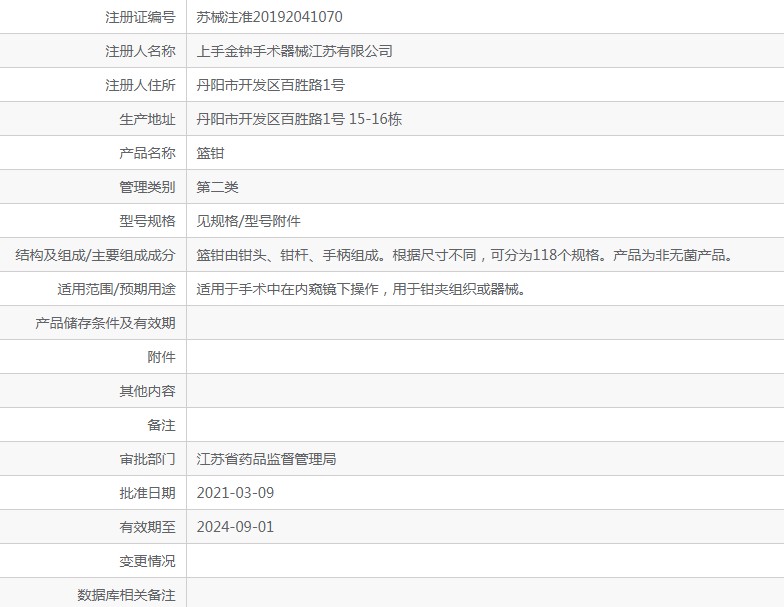Select the 数据库相关备注 label
Viewport: 784px width, 607px height.
(126, 595)
